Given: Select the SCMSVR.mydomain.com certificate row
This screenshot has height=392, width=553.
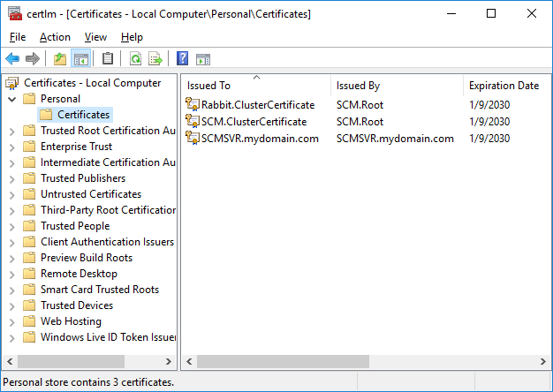Looking at the screenshot, I should pos(260,138).
